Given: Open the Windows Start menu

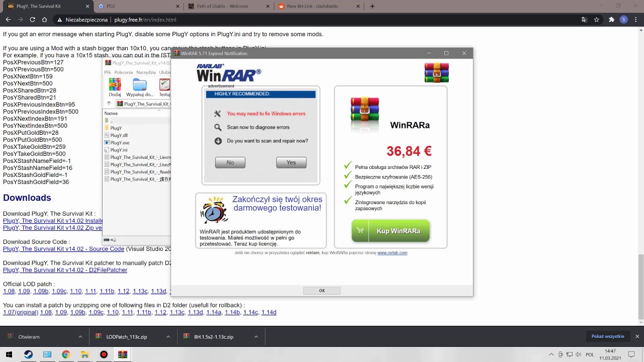Looking at the screenshot, I should 9,354.
